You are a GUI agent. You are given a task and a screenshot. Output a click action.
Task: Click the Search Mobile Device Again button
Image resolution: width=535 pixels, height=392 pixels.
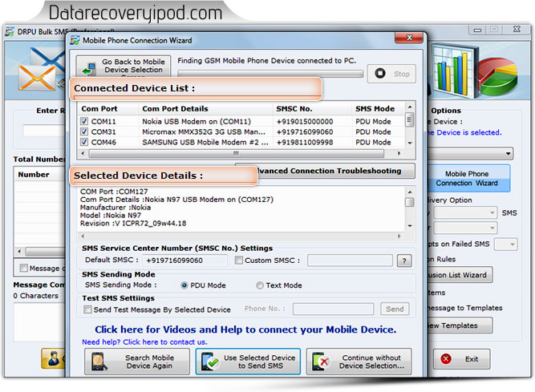[x=137, y=362]
